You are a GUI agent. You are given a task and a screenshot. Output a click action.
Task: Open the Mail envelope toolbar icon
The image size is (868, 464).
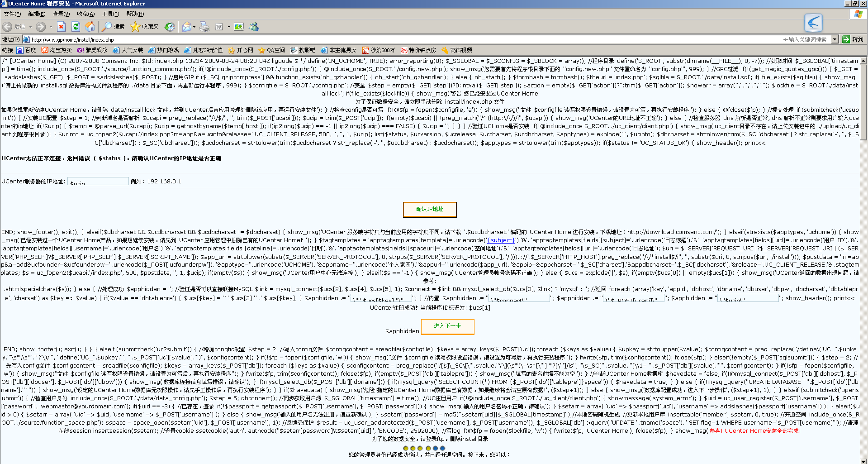tap(186, 27)
